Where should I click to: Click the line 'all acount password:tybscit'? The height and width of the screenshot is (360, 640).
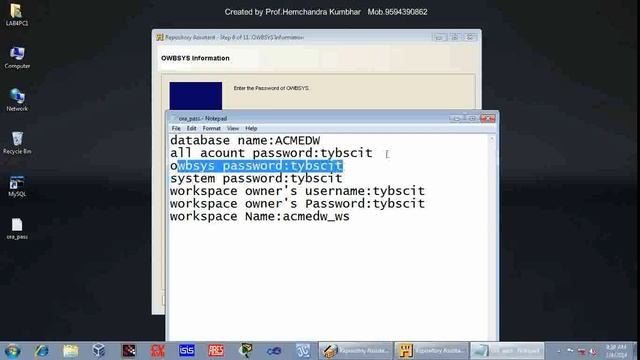click(271, 153)
